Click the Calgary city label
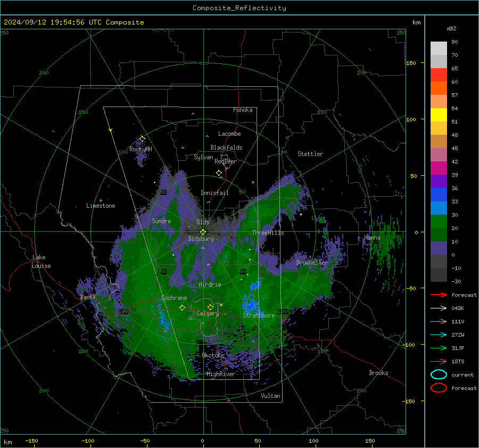The width and height of the screenshot is (479, 448). 208,313
